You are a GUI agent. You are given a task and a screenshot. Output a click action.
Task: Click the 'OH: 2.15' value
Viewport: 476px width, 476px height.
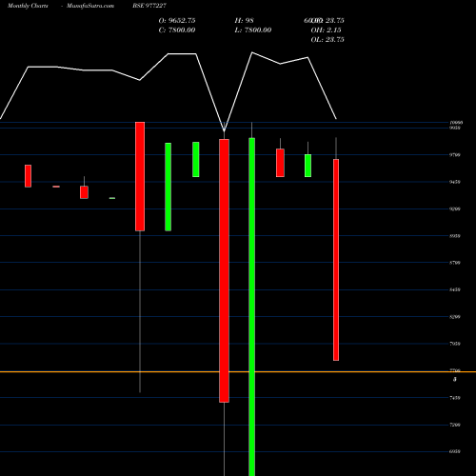pos(326,30)
